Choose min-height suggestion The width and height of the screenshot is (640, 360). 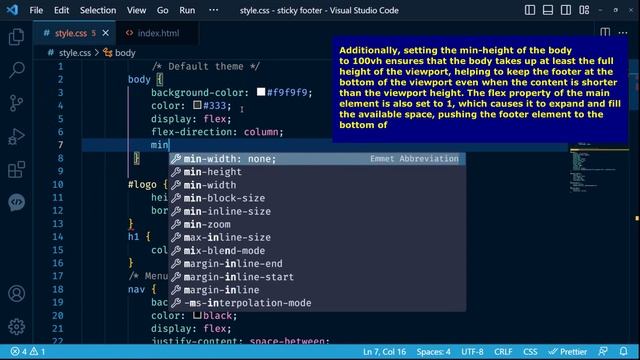tap(317, 172)
